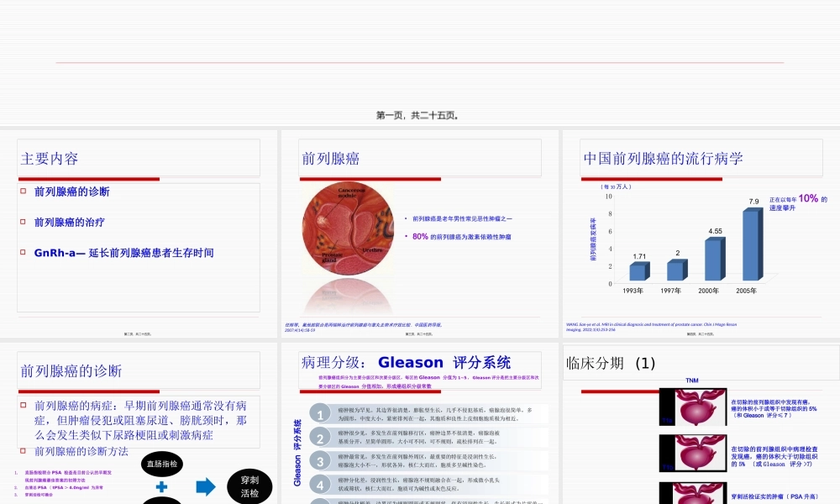Click the black 直肠指检 oval badge
Image resolution: width=840 pixels, height=504 pixels.
(161, 465)
